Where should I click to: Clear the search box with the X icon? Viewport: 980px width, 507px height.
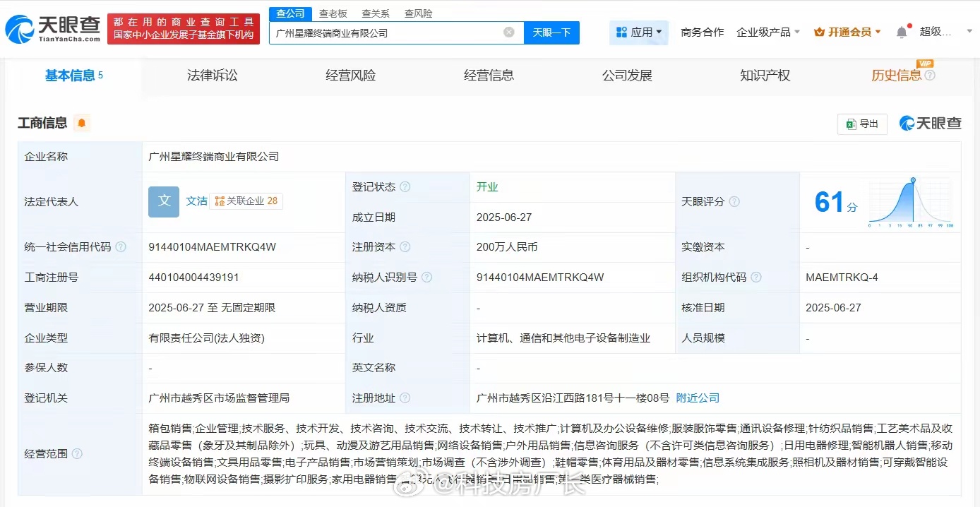pos(509,32)
